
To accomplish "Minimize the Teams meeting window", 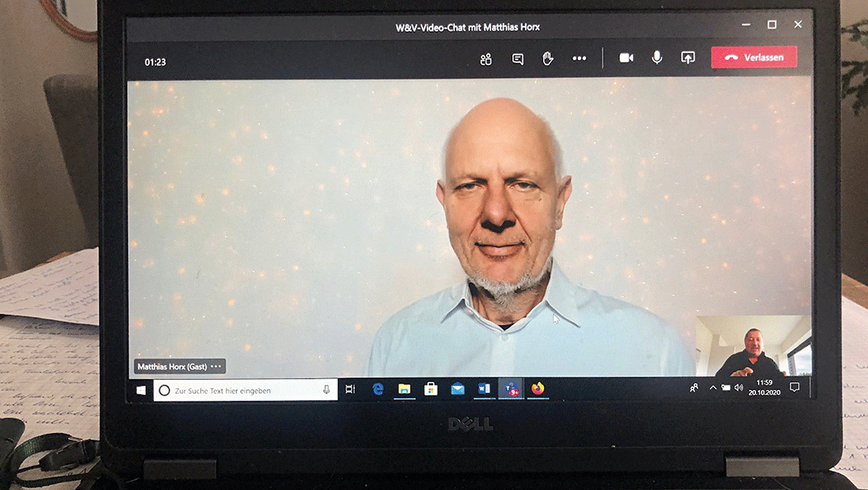I will pyautogui.click(x=745, y=25).
